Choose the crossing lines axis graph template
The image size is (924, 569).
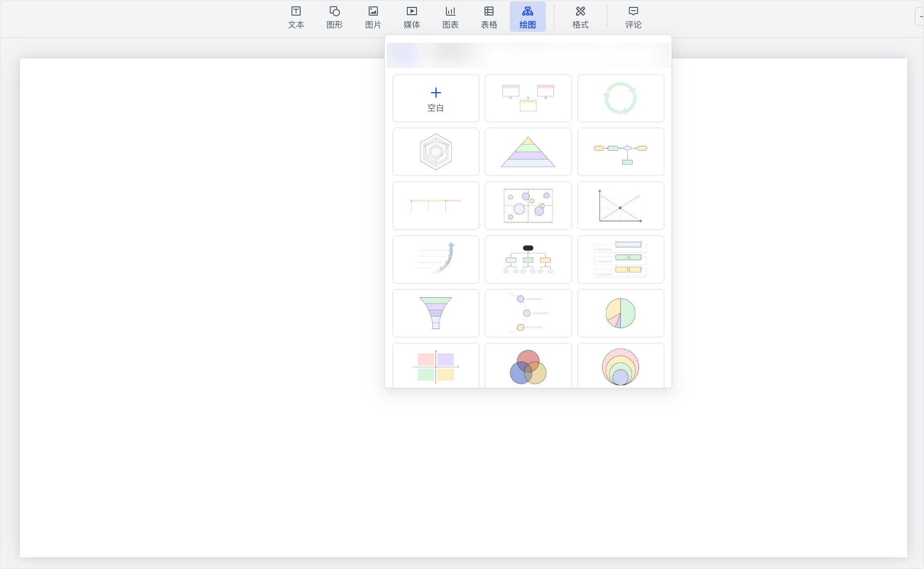tap(621, 206)
